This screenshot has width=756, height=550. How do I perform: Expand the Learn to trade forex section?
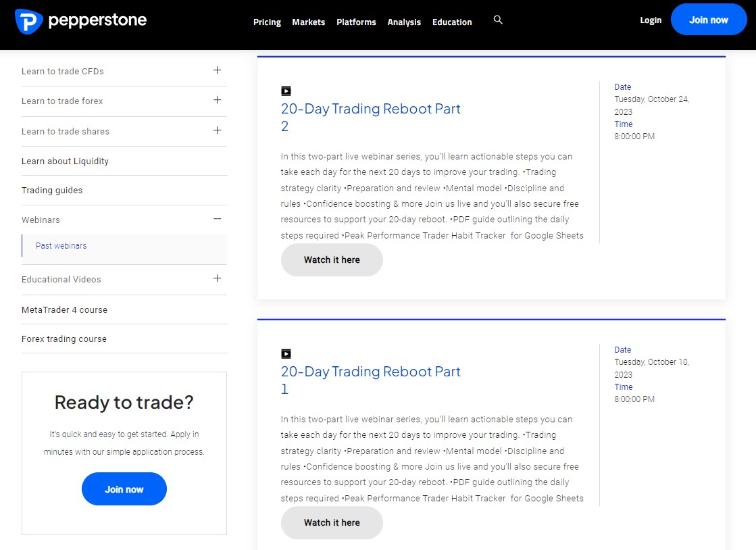(217, 100)
